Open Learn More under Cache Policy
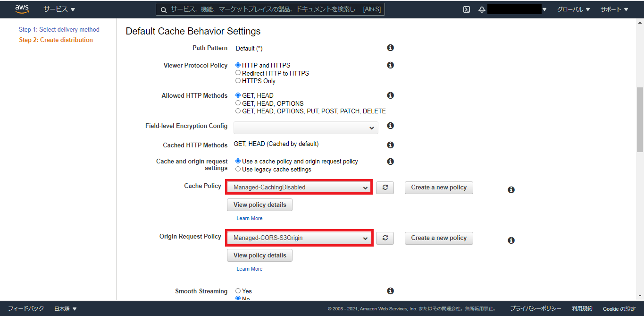 [250, 218]
